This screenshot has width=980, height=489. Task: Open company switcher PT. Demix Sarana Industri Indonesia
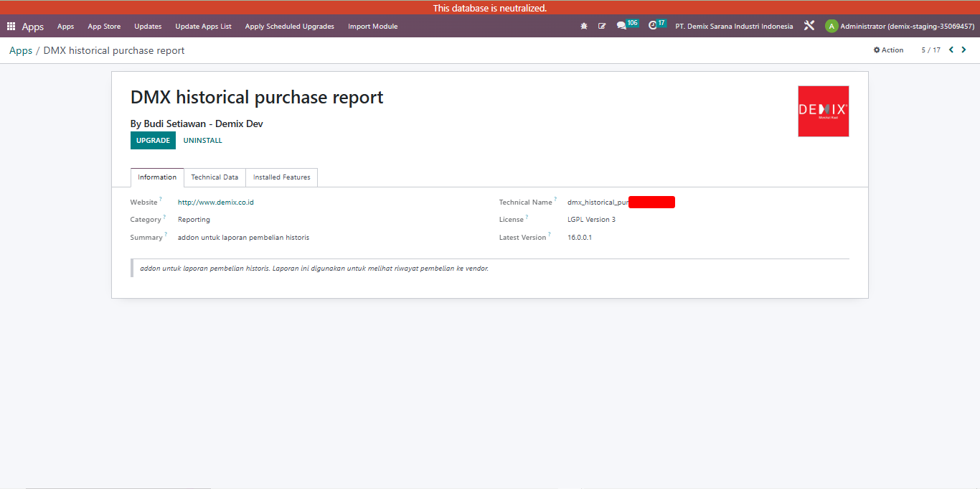[x=734, y=27]
